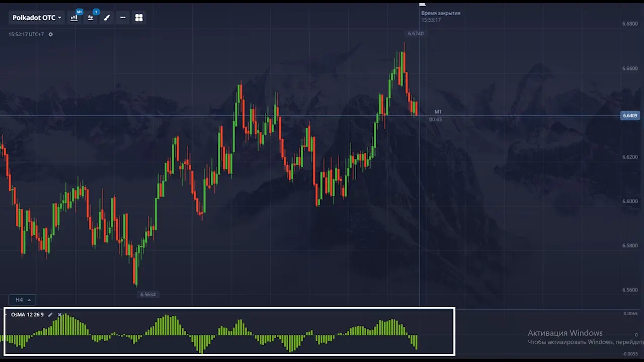
Task: Click the OsMA 12 26 9 label
Action: tap(27, 315)
